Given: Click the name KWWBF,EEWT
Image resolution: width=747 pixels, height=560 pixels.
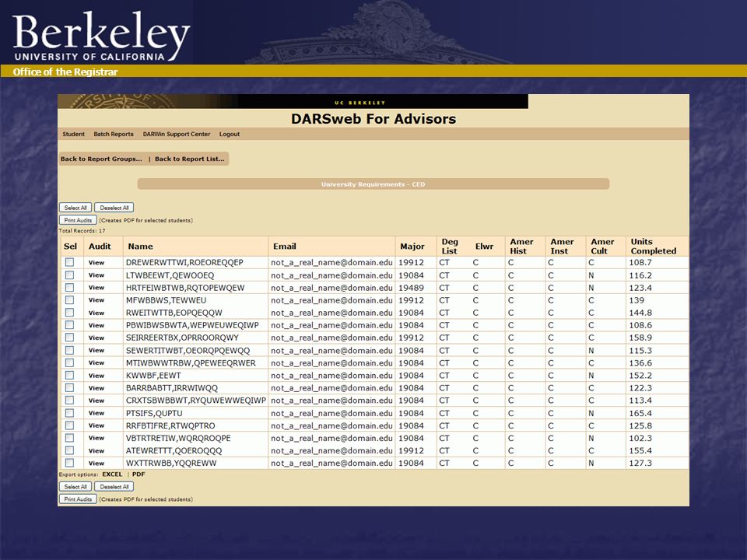Looking at the screenshot, I should tap(153, 376).
